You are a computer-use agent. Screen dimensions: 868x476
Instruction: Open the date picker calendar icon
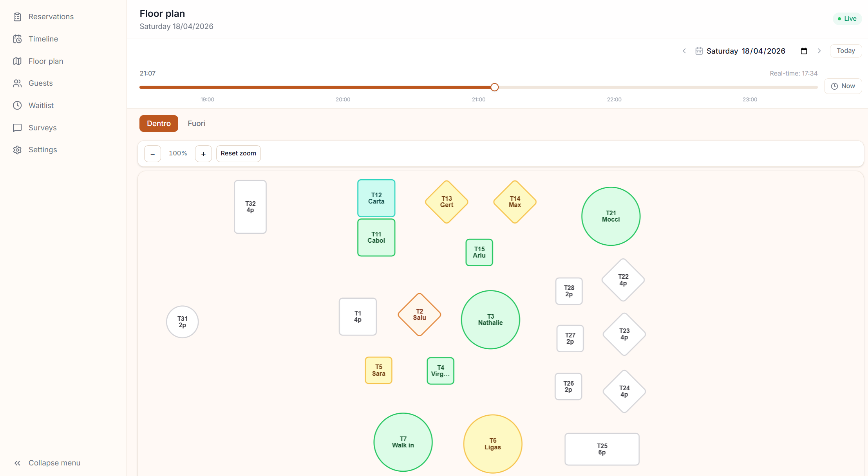coord(804,51)
